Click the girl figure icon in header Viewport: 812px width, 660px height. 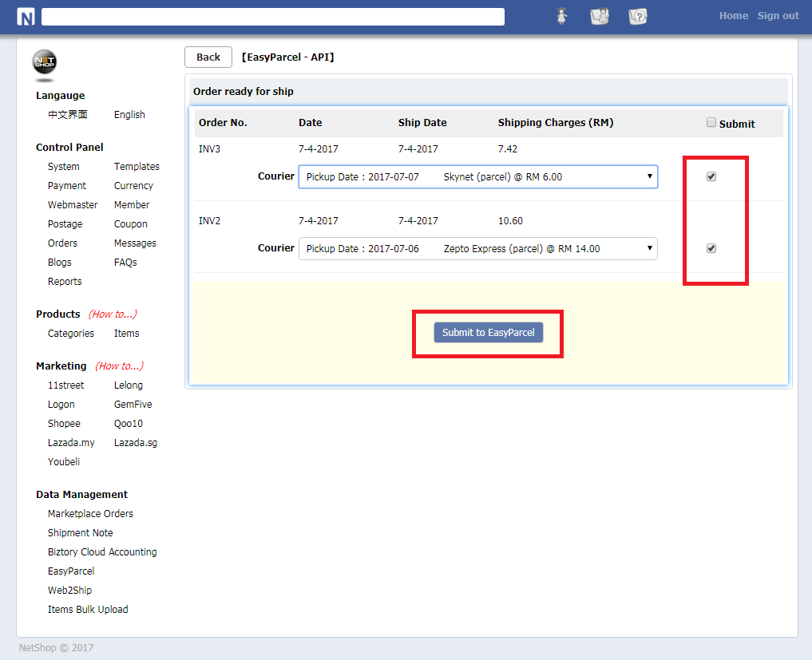point(562,16)
